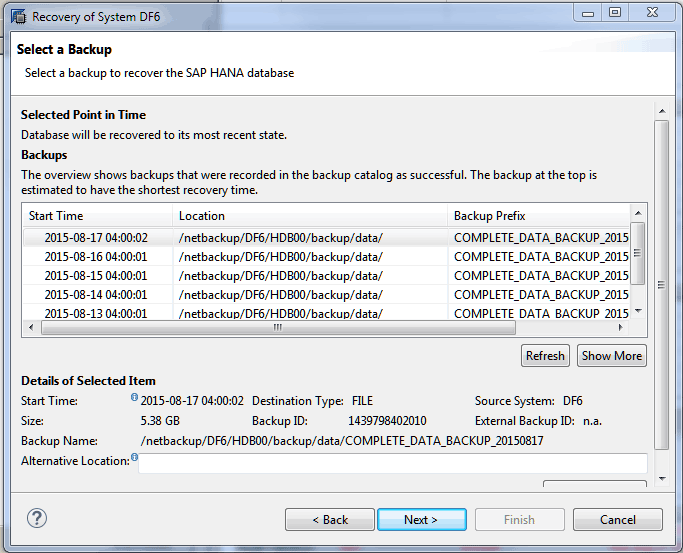Click Backup Prefix cell of 2015-08-15 row

click(x=539, y=276)
